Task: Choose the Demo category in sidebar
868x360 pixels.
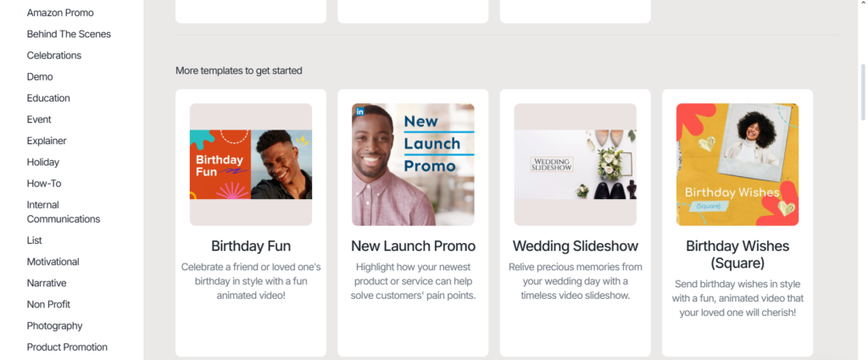Action: pos(40,77)
